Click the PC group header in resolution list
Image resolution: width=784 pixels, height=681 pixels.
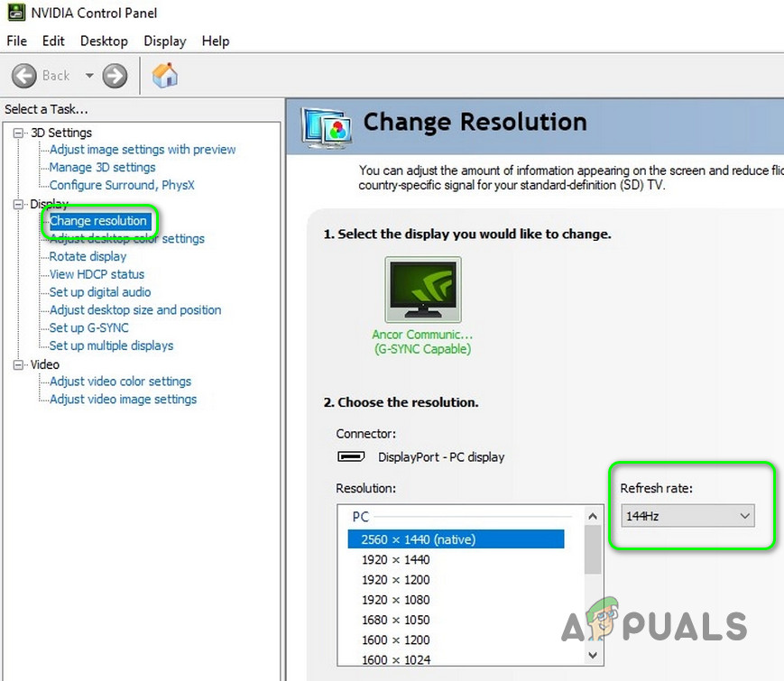point(361,517)
